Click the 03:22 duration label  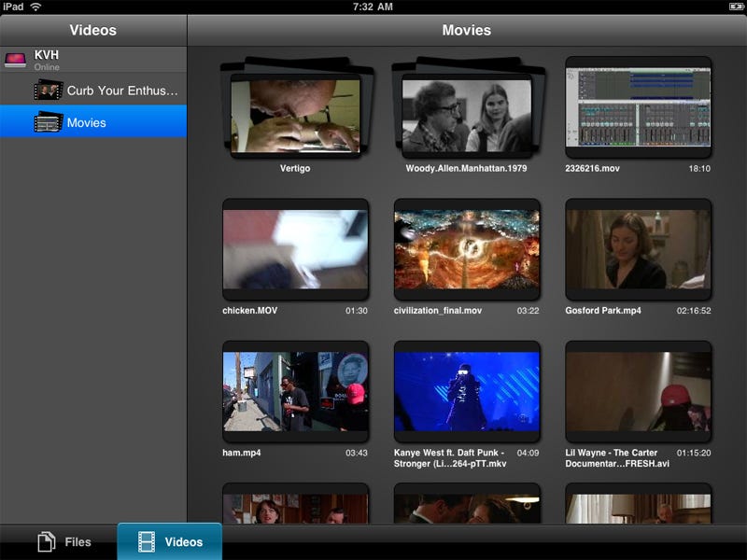click(528, 311)
